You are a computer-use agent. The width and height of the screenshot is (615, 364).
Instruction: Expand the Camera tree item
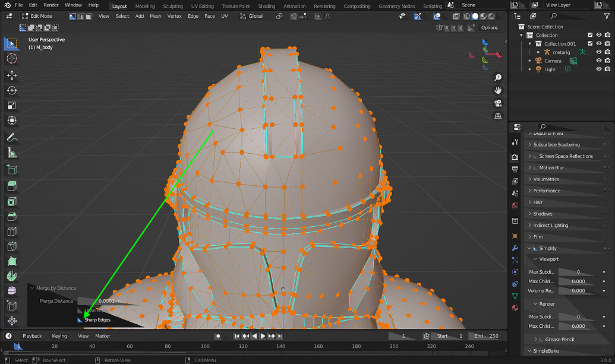pos(530,61)
